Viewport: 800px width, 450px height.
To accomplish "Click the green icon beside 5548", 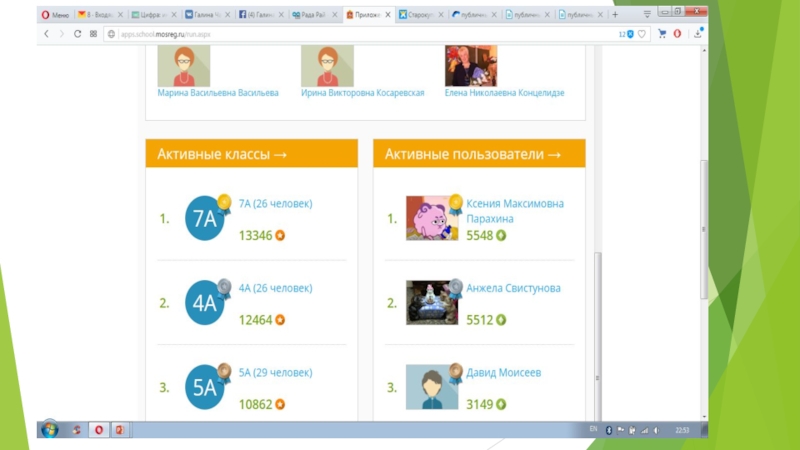I will 501,236.
